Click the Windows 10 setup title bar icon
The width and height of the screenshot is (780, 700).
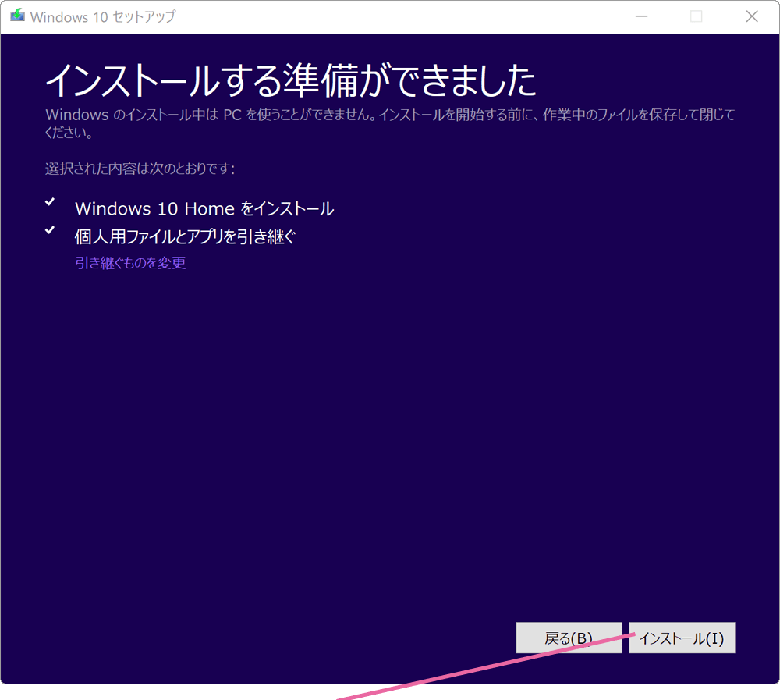click(x=17, y=16)
